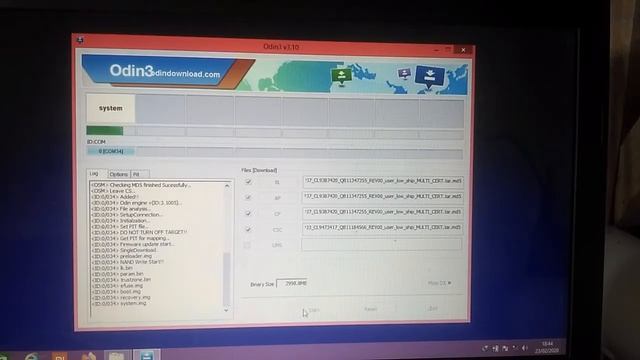Click the 'system.img' log line

tap(119, 303)
